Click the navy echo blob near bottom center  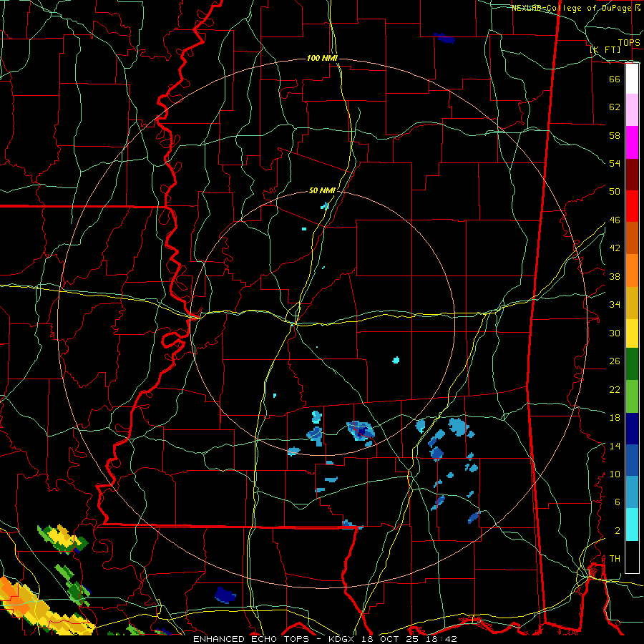[225, 595]
